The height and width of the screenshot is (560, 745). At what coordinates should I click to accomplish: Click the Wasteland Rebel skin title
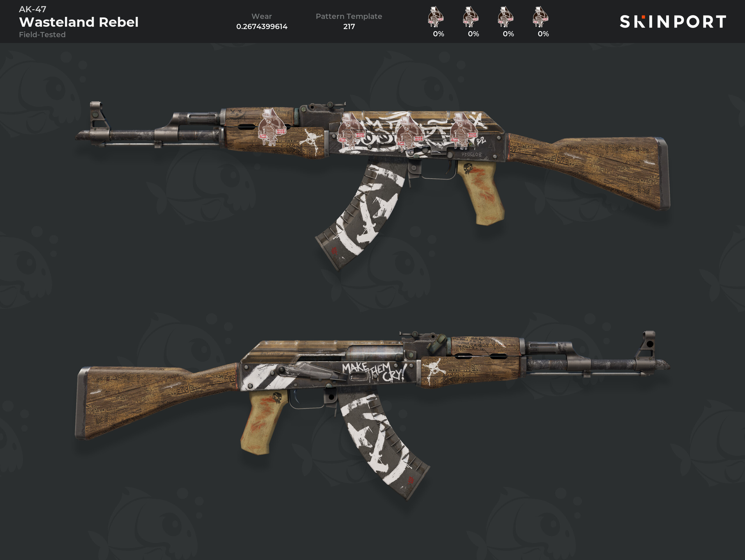click(79, 22)
